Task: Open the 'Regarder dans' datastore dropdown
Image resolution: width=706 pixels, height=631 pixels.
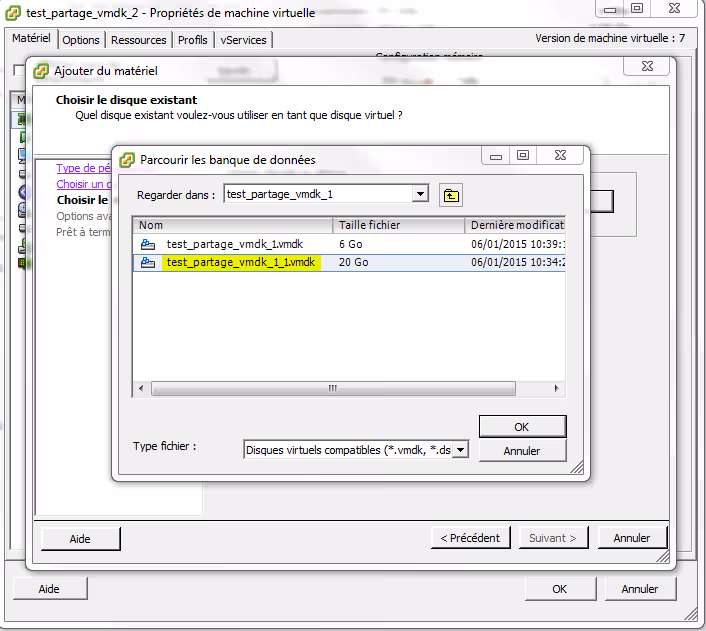Action: [420, 194]
